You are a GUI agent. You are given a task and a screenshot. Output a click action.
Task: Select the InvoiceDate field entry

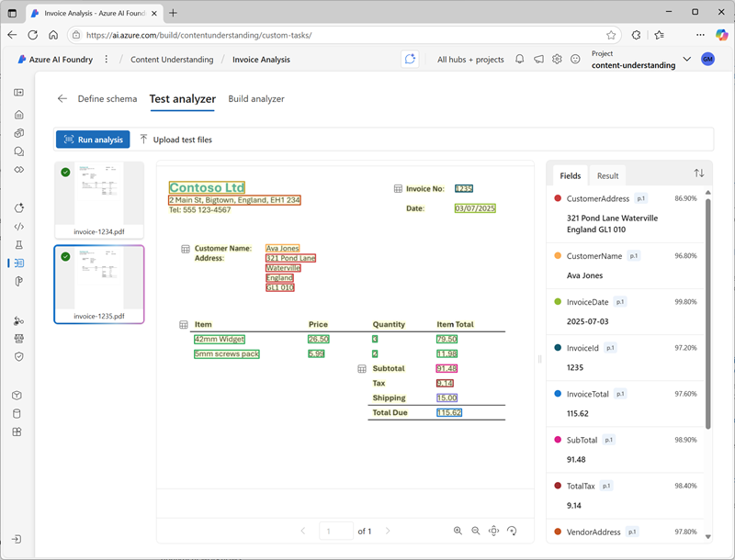[626, 311]
